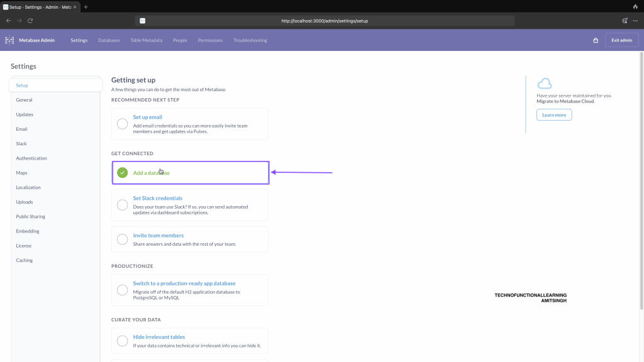Click the Learn more button
This screenshot has height=362, width=644.
coord(554,115)
